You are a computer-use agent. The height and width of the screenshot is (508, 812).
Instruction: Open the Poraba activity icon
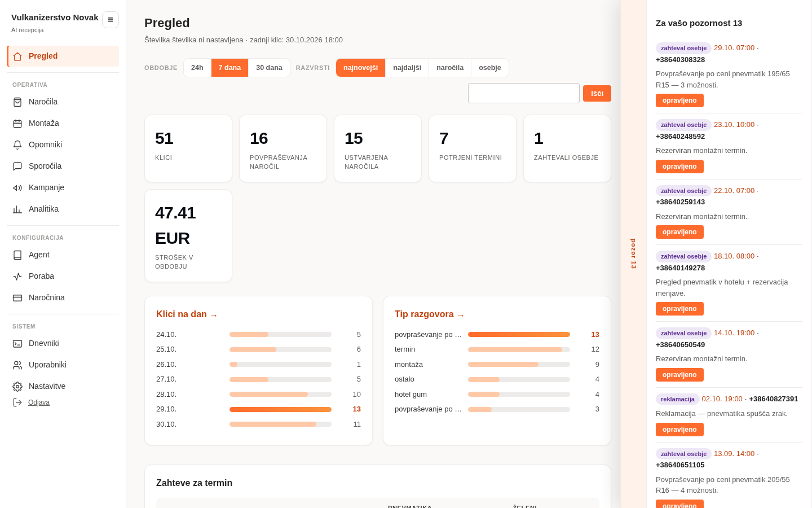17,277
